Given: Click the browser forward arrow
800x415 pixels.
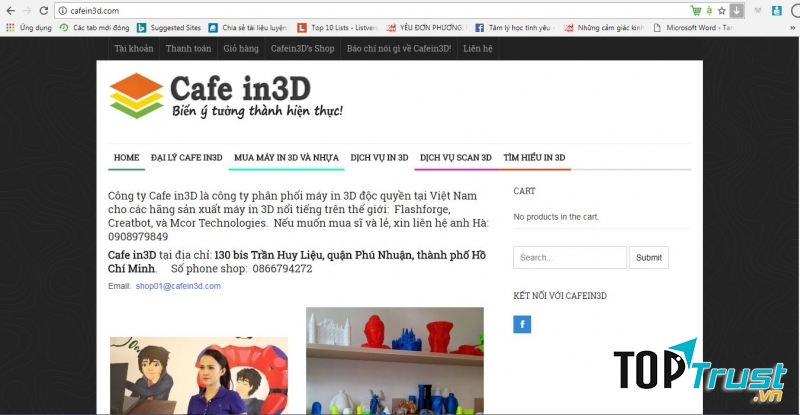Looking at the screenshot, I should pos(27,11).
